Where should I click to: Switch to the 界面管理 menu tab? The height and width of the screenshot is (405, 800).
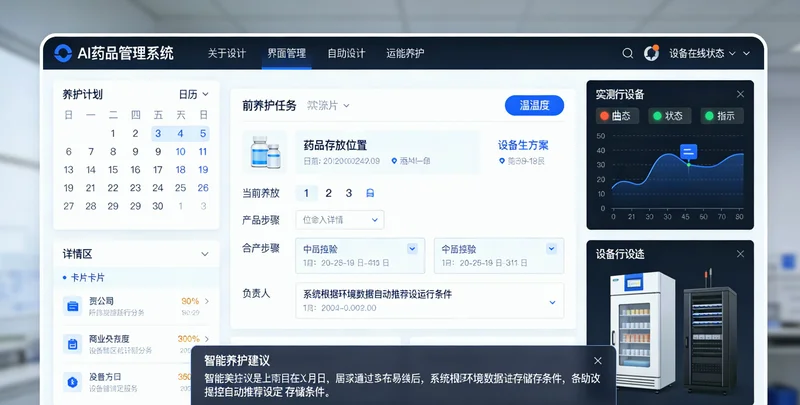click(x=287, y=53)
